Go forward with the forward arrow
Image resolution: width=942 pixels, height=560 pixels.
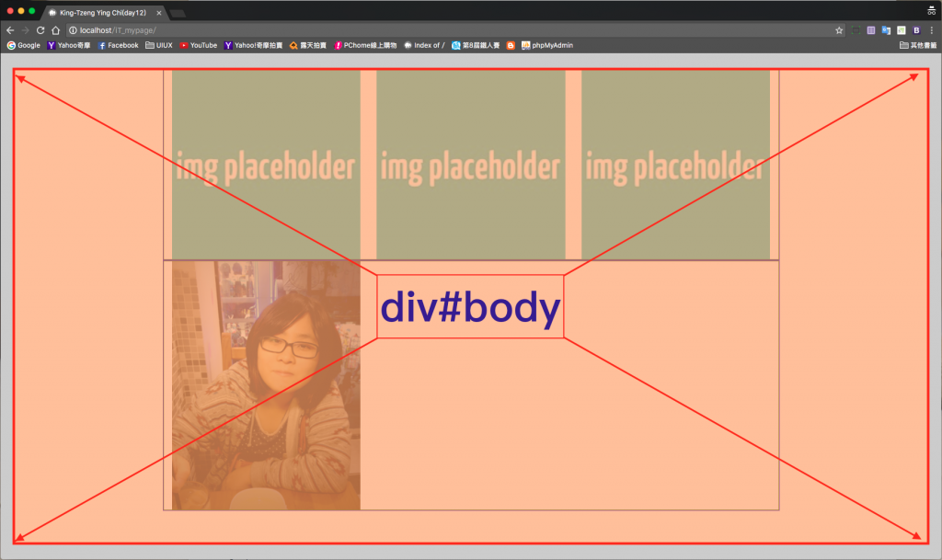(25, 30)
